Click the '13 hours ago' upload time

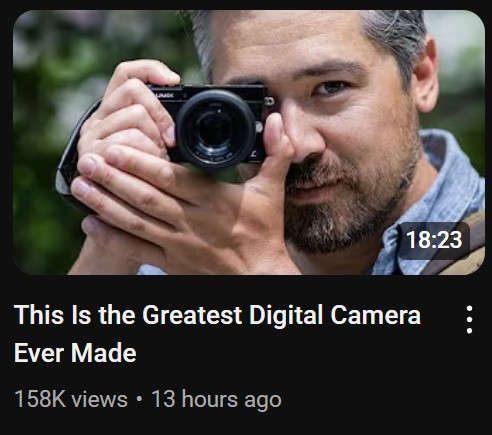click(216, 399)
